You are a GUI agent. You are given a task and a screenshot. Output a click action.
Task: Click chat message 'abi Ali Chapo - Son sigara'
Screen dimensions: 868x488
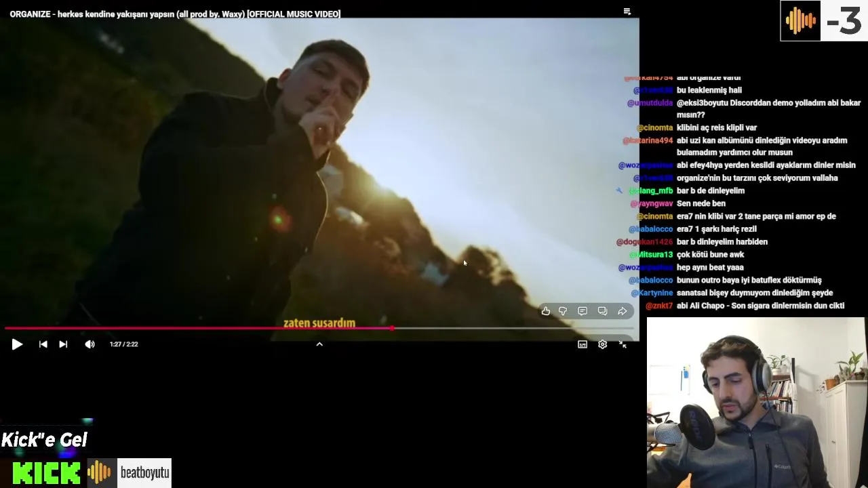point(760,306)
